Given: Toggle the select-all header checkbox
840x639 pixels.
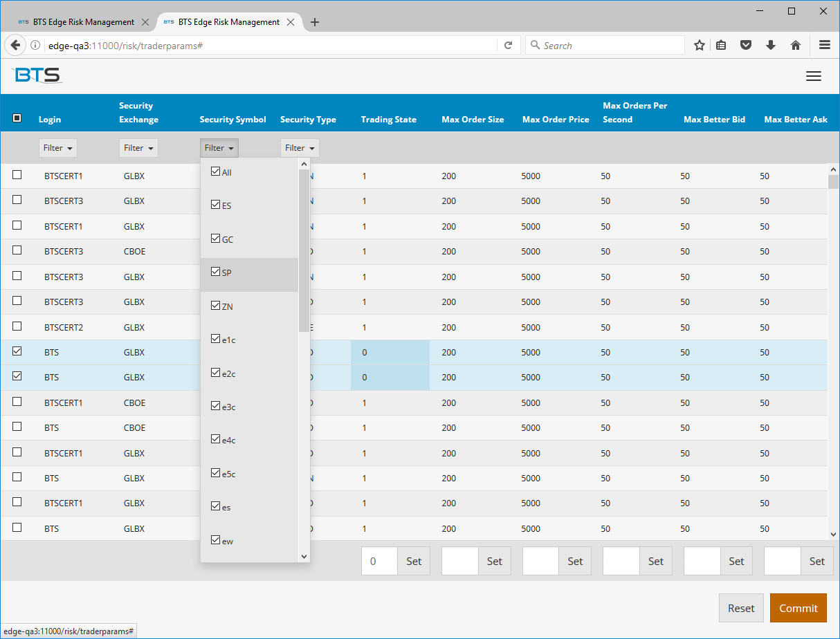Looking at the screenshot, I should (17, 118).
